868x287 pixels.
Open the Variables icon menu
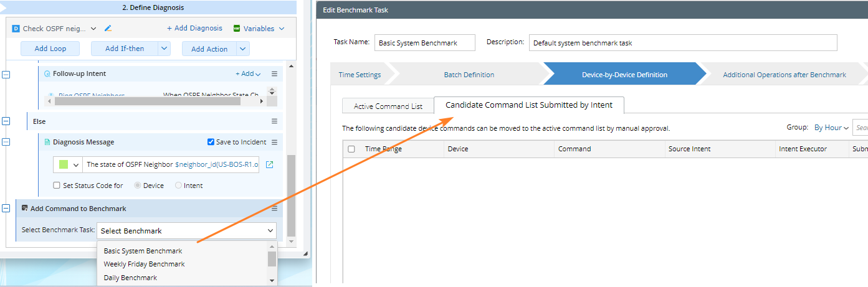click(x=237, y=28)
